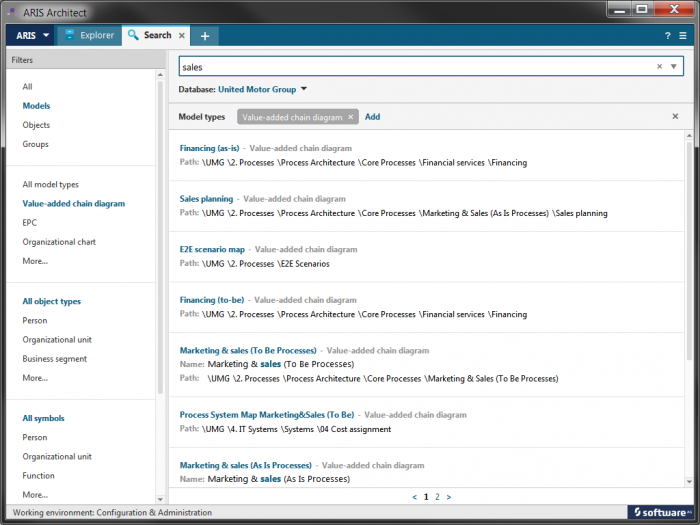
Task: Open the E2E scenario map result
Action: tap(212, 250)
